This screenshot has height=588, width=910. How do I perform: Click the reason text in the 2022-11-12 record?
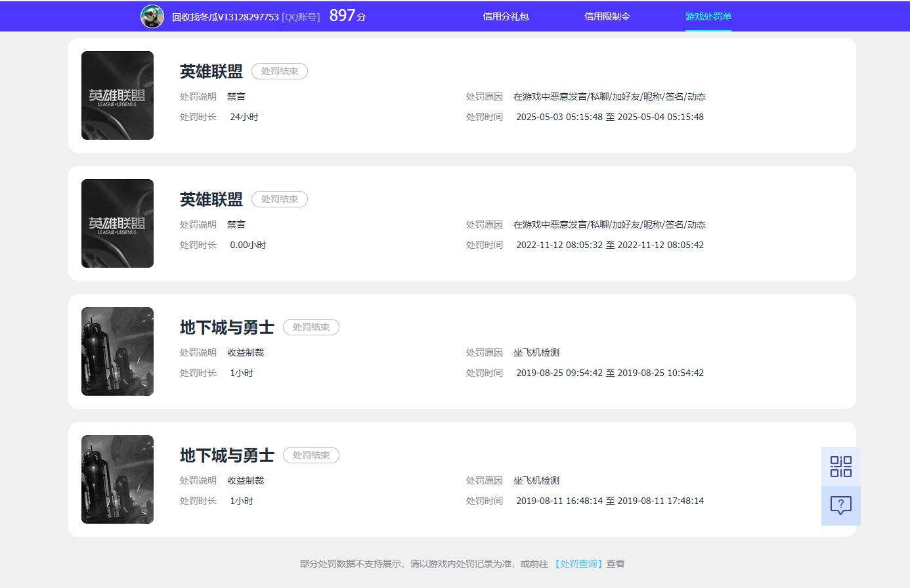click(609, 224)
